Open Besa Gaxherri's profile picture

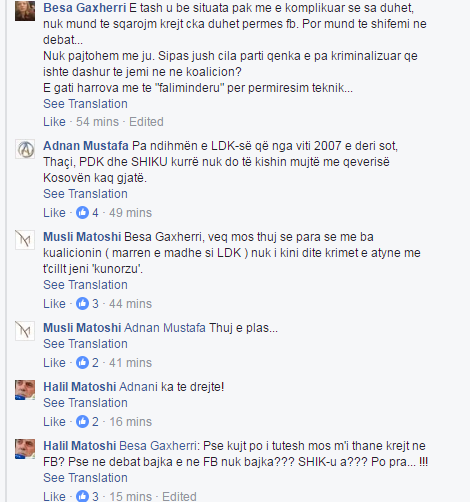25,11
